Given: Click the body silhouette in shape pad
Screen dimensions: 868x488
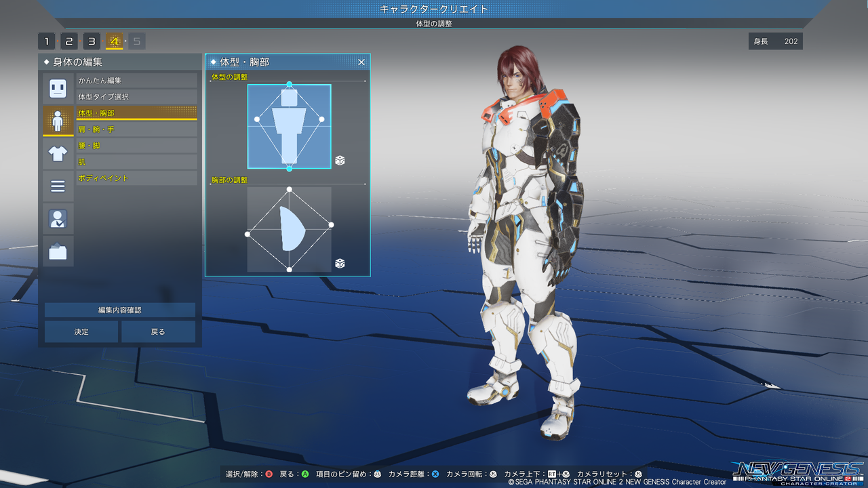Looking at the screenshot, I should pyautogui.click(x=290, y=125).
